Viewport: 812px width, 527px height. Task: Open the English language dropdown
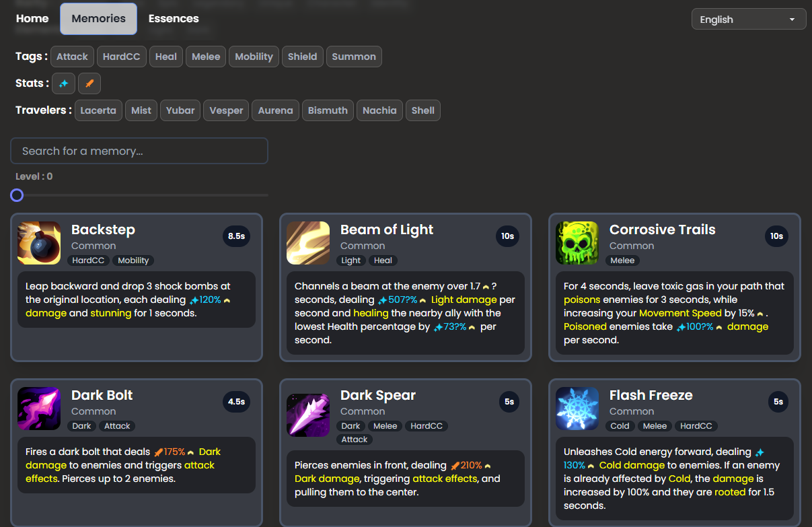click(x=749, y=20)
